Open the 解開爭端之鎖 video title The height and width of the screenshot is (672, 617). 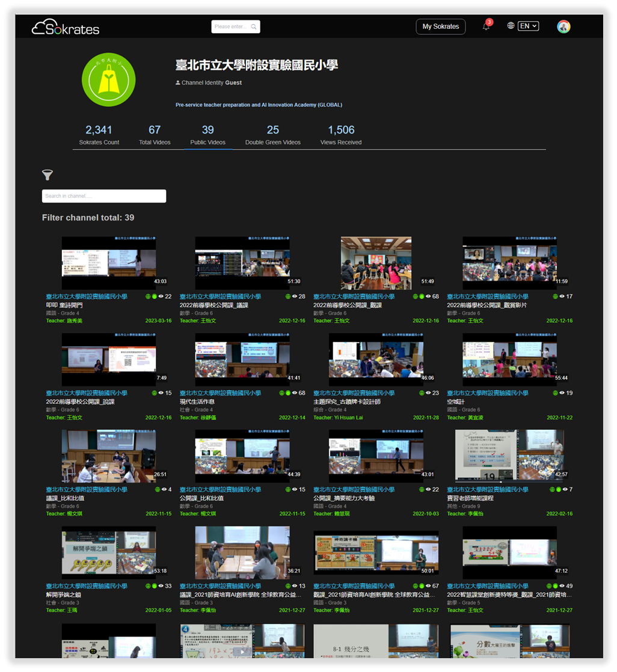pos(64,594)
